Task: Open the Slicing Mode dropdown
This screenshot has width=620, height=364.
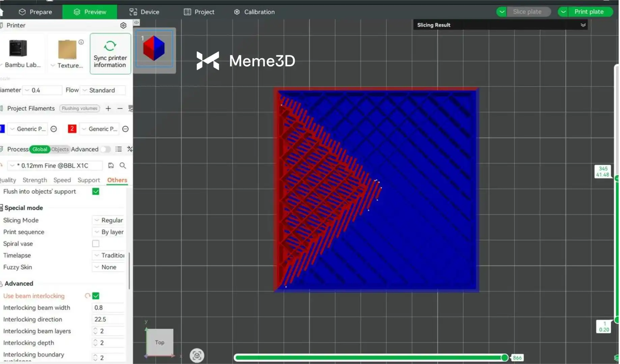Action: tap(109, 220)
